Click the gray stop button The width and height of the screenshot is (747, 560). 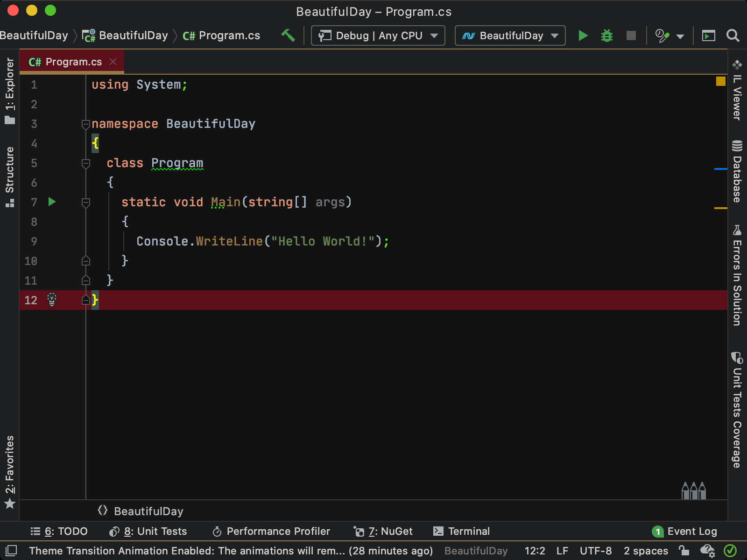click(631, 35)
